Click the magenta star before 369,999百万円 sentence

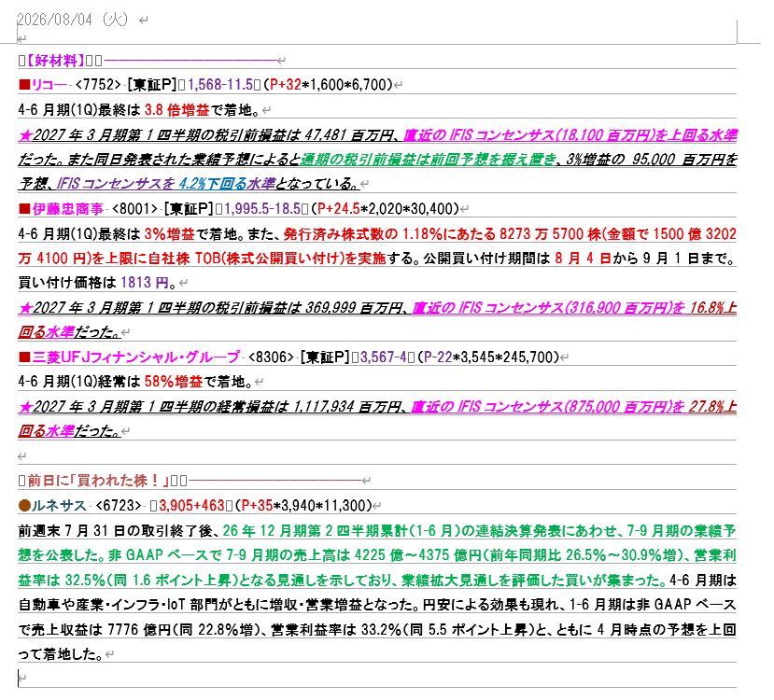25,308
